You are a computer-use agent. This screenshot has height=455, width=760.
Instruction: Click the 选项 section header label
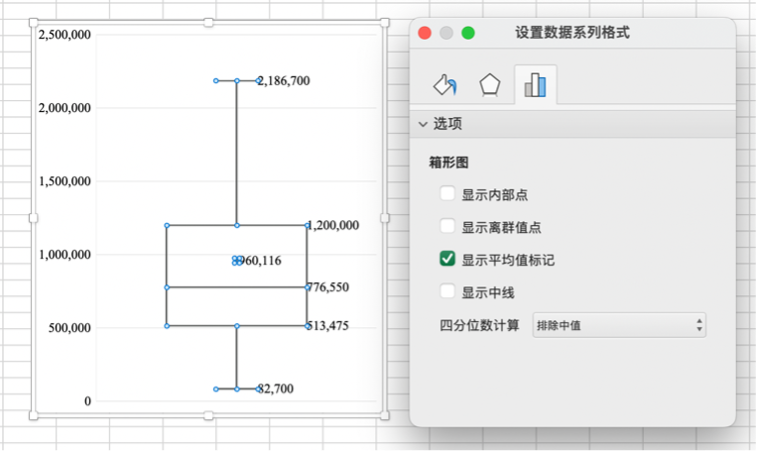click(447, 124)
